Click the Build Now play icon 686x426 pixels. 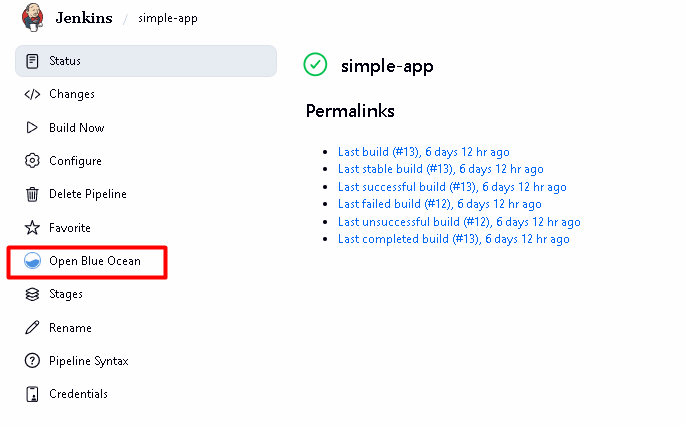[x=32, y=128]
